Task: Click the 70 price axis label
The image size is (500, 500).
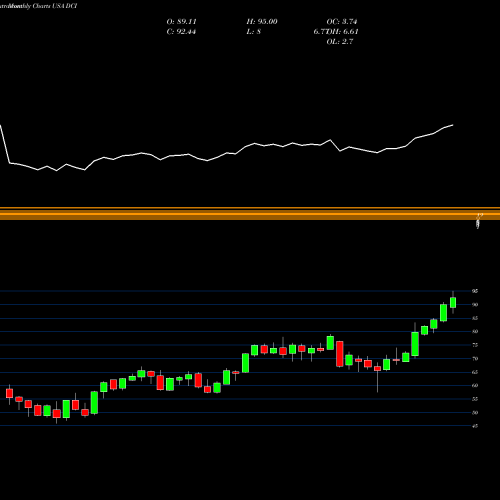Action: 475,359
